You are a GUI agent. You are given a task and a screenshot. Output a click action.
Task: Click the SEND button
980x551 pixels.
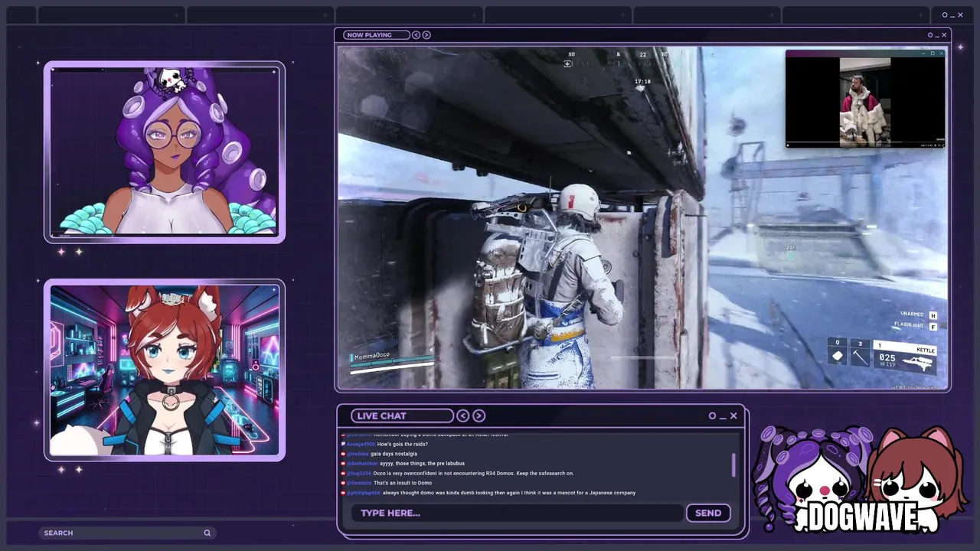[x=708, y=513]
